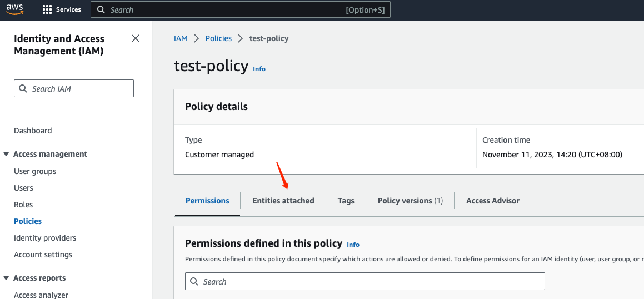The image size is (644, 299).
Task: Click the creation time November 11, 2023 value
Action: (x=552, y=155)
